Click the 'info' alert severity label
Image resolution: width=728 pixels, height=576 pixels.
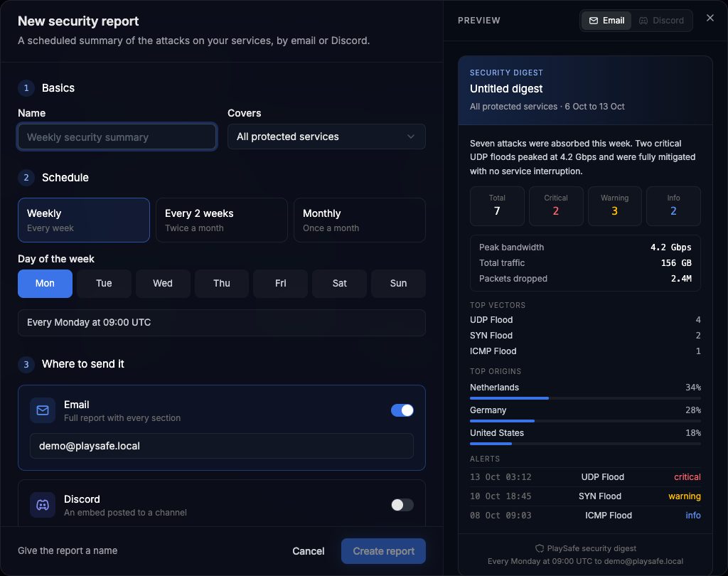[693, 516]
